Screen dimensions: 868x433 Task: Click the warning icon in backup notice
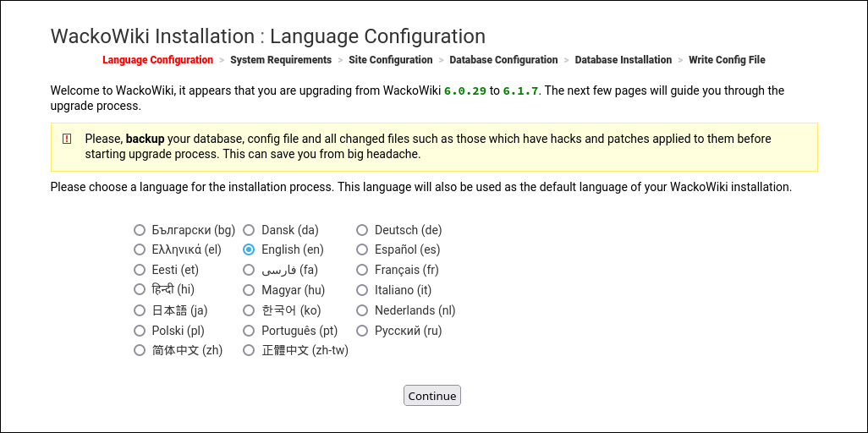(67, 139)
